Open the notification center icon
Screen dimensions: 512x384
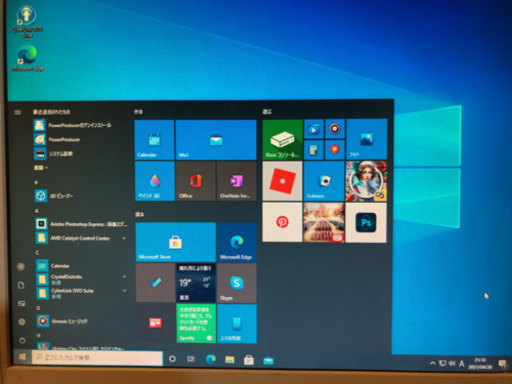(502, 364)
